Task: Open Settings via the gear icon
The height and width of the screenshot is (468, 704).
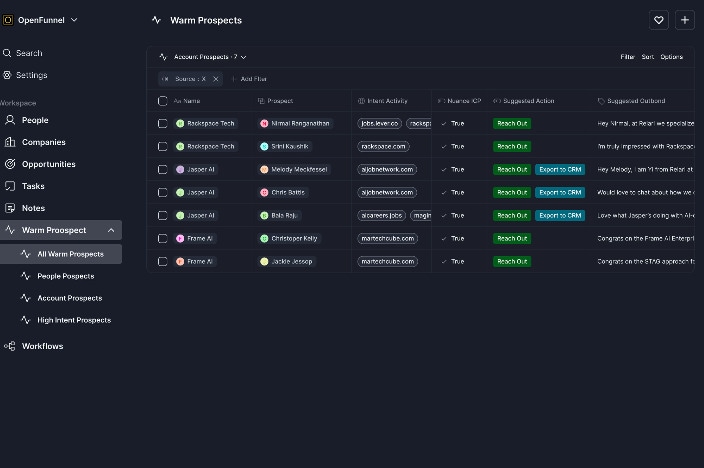Action: pyautogui.click(x=8, y=75)
